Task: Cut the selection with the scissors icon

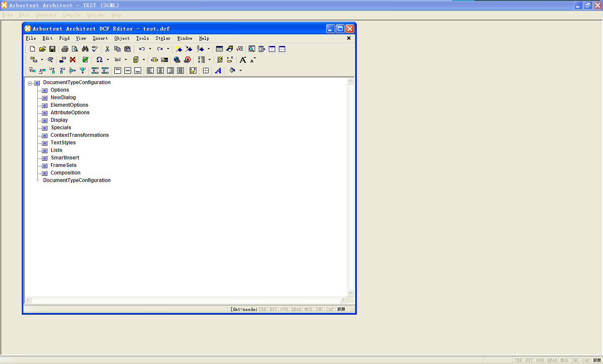Action: click(108, 49)
